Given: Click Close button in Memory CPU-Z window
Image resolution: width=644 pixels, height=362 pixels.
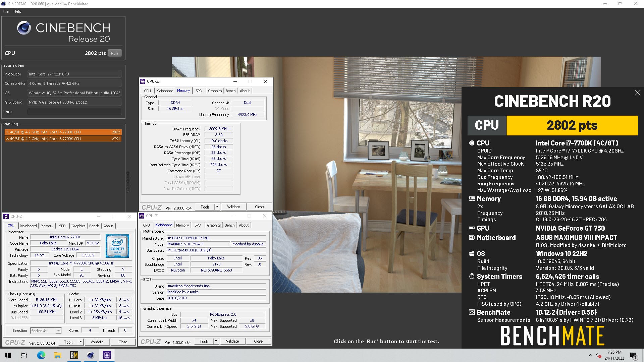Looking at the screenshot, I should tap(259, 207).
